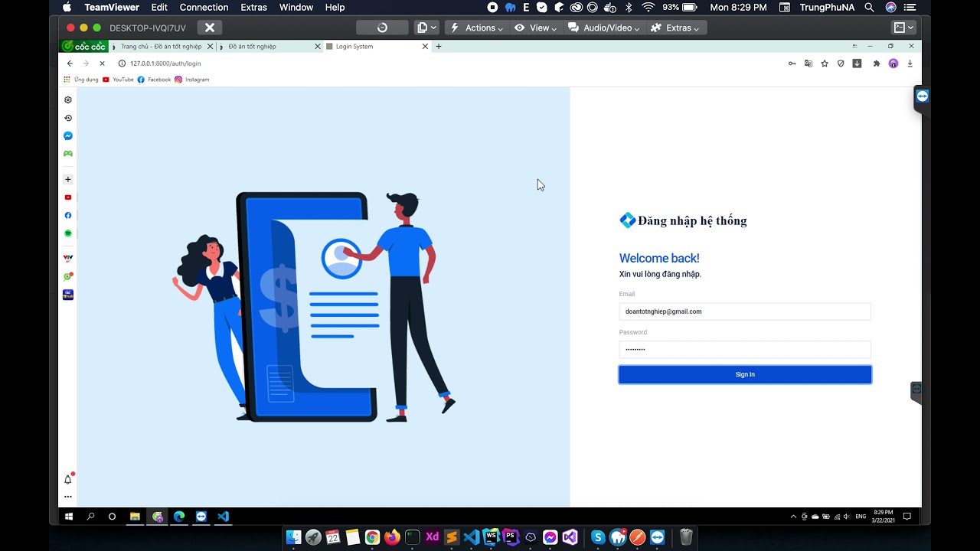Open Sublime Text from the Dock

click(x=452, y=537)
